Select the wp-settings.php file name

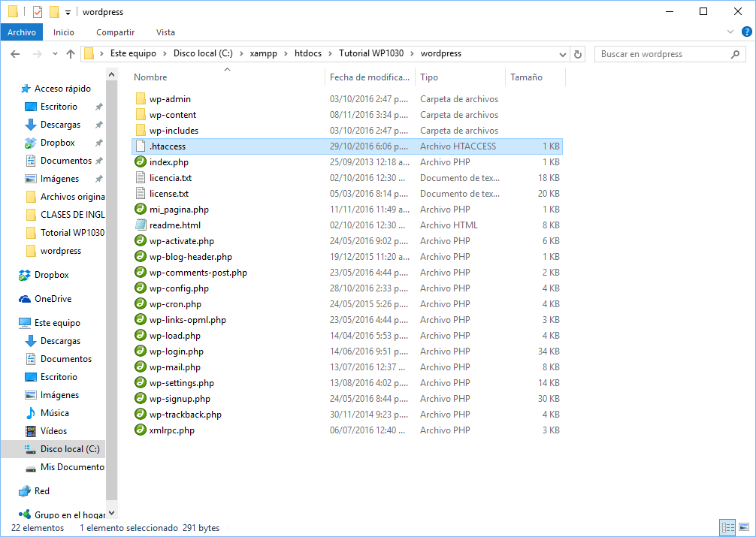coord(182,383)
